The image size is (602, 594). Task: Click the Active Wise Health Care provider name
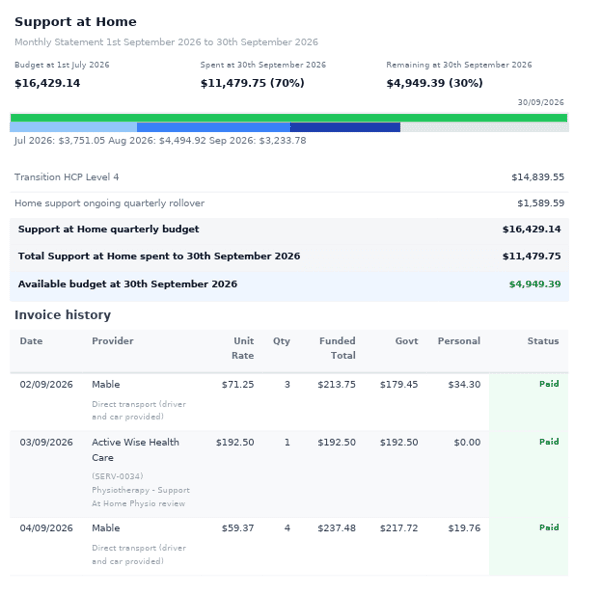pos(135,450)
